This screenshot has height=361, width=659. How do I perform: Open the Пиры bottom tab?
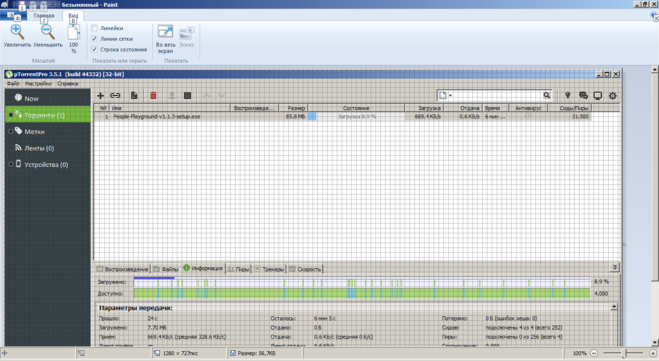point(238,269)
